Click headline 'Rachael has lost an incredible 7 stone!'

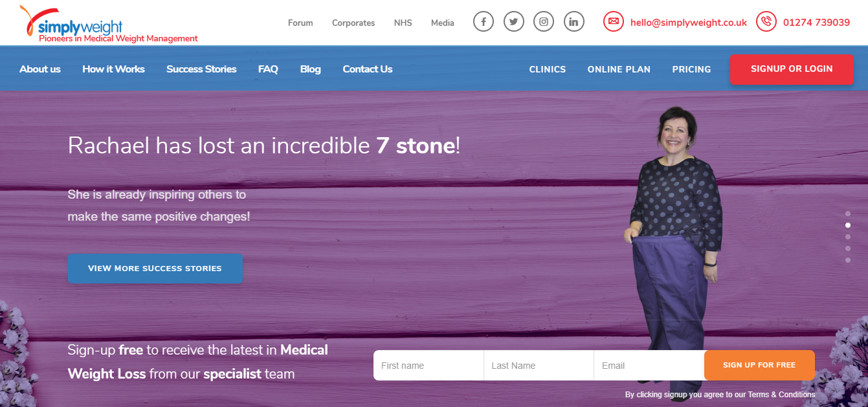(264, 146)
